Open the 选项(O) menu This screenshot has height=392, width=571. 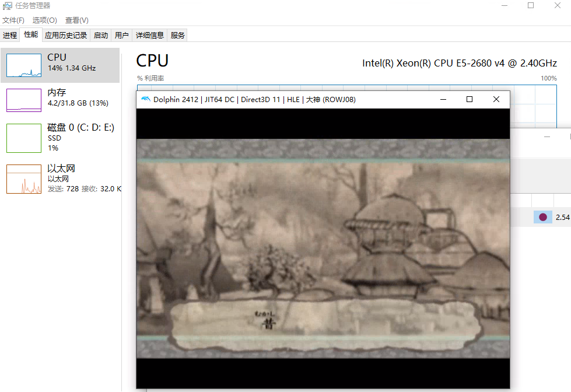44,20
